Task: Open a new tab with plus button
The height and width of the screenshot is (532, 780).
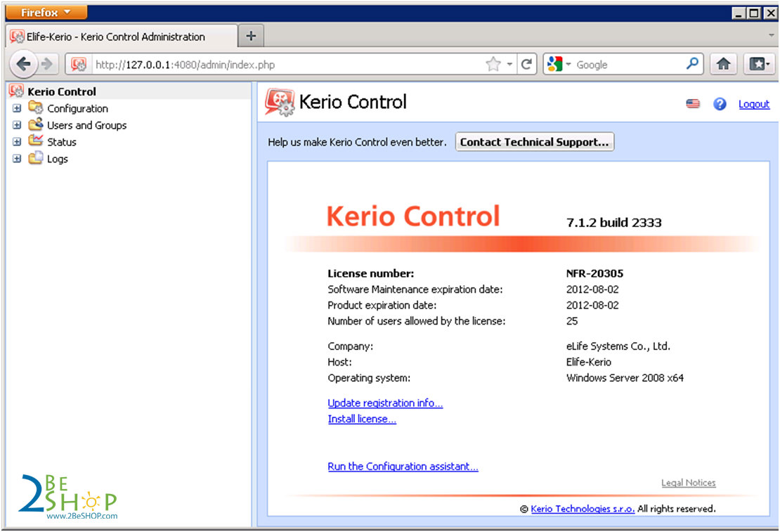Action: click(x=251, y=36)
